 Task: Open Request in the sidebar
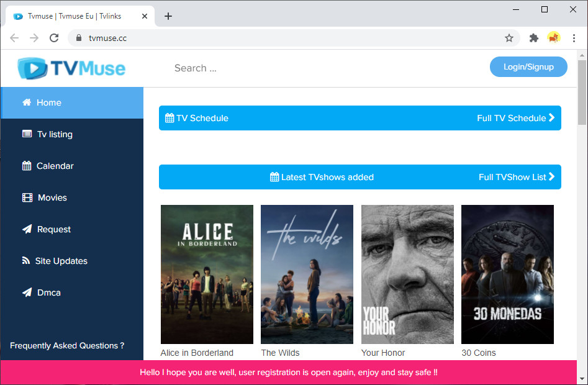pyautogui.click(x=72, y=229)
